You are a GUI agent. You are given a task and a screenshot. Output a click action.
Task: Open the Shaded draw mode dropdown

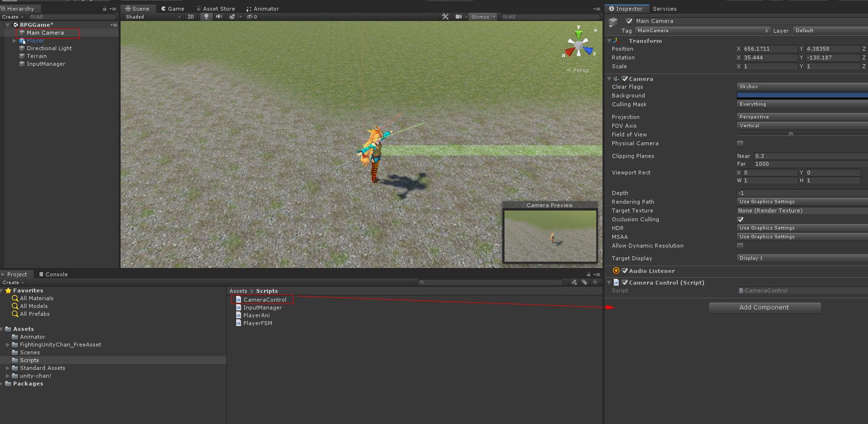point(153,17)
